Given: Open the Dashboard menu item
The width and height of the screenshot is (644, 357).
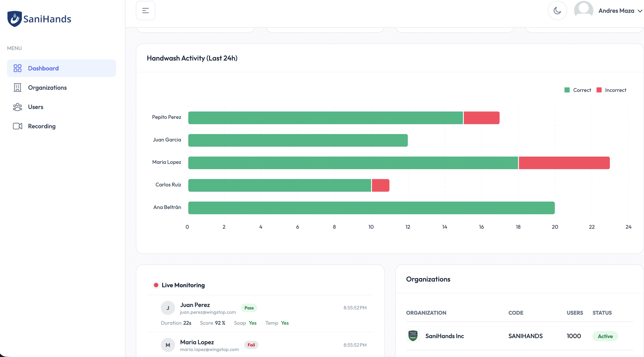Looking at the screenshot, I should tap(62, 68).
